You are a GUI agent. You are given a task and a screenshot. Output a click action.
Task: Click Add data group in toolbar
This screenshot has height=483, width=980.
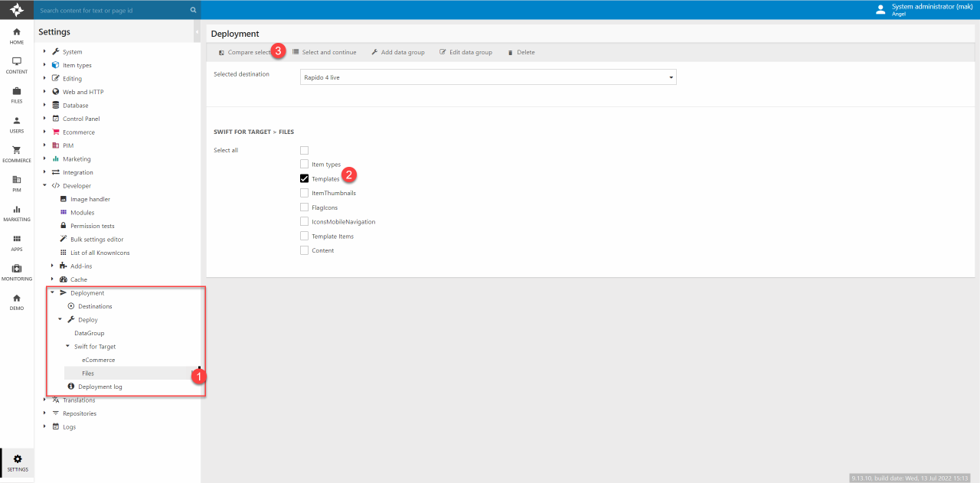397,52
